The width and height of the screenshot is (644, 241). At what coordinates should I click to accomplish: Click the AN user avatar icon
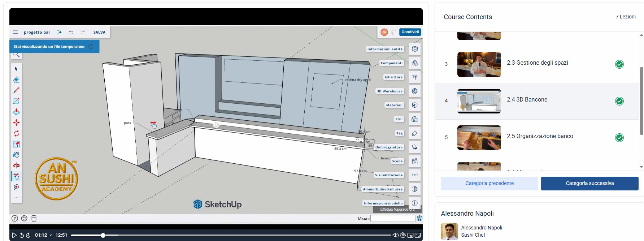click(384, 32)
